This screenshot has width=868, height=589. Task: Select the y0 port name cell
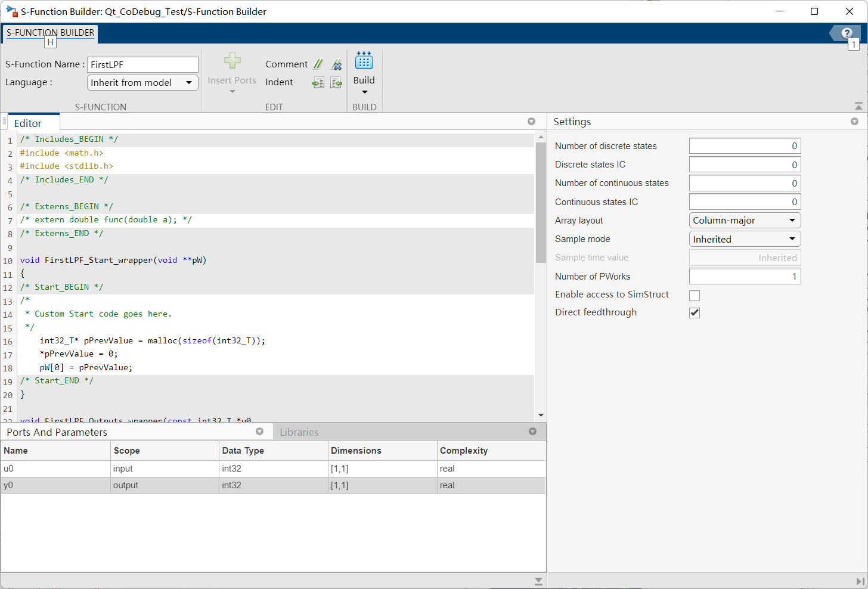pos(56,485)
